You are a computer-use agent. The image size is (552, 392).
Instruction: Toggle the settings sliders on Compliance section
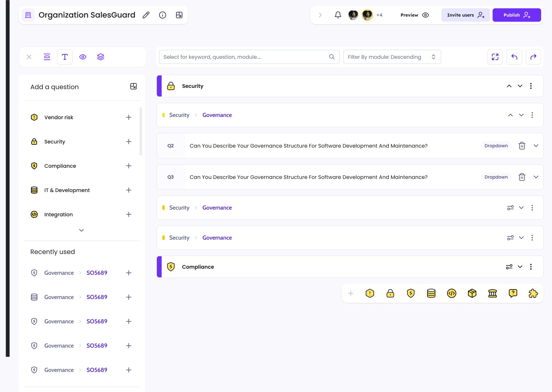tap(509, 267)
